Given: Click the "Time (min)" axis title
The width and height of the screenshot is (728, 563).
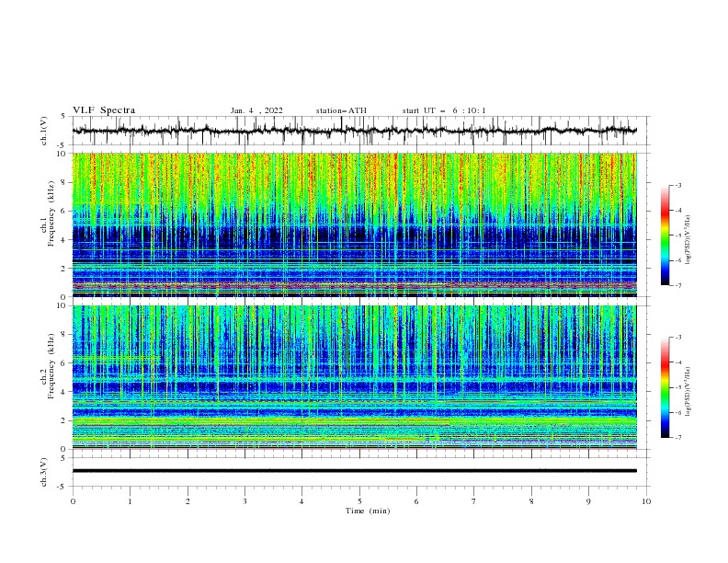Looking at the screenshot, I should 368,511.
